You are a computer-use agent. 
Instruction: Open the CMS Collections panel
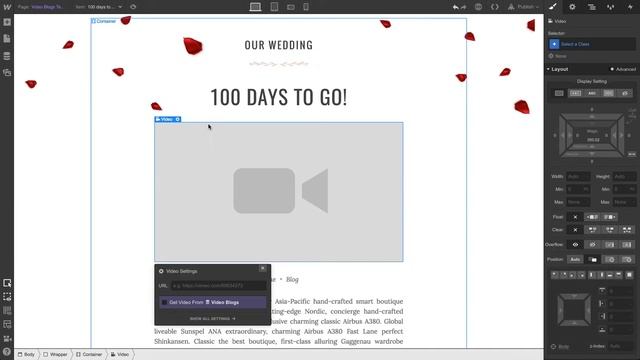tap(7, 56)
